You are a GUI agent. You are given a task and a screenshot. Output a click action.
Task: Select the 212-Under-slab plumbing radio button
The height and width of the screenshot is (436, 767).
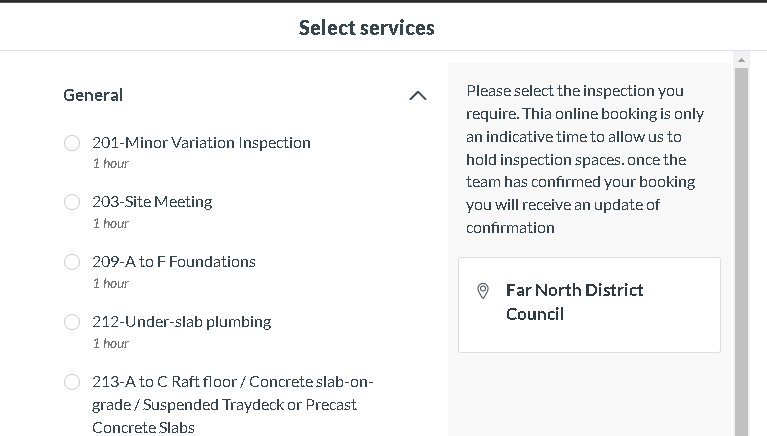point(72,322)
